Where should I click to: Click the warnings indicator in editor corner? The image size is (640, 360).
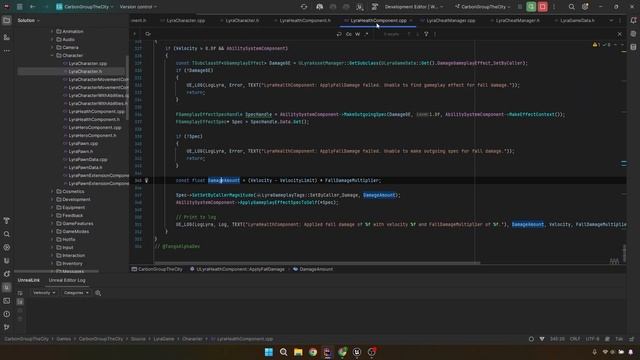[596, 44]
